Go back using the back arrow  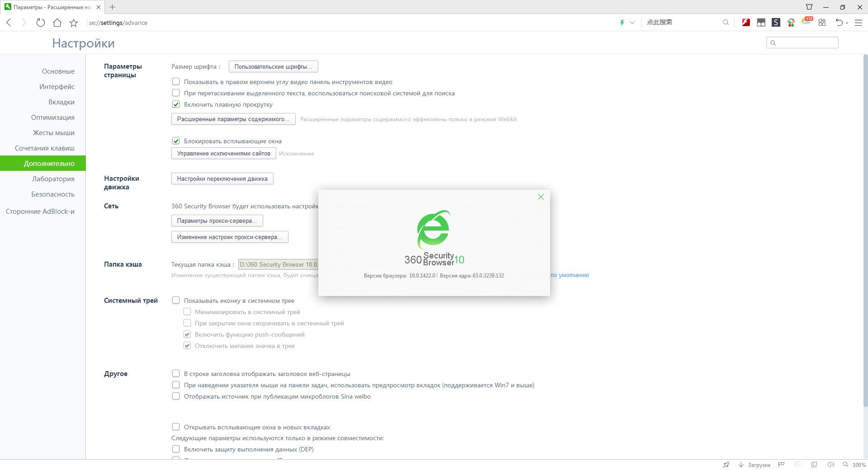pos(9,23)
